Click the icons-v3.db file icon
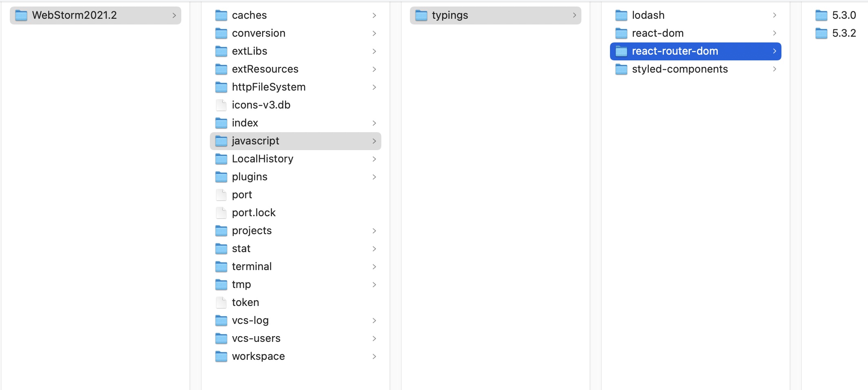The image size is (868, 390). point(221,105)
